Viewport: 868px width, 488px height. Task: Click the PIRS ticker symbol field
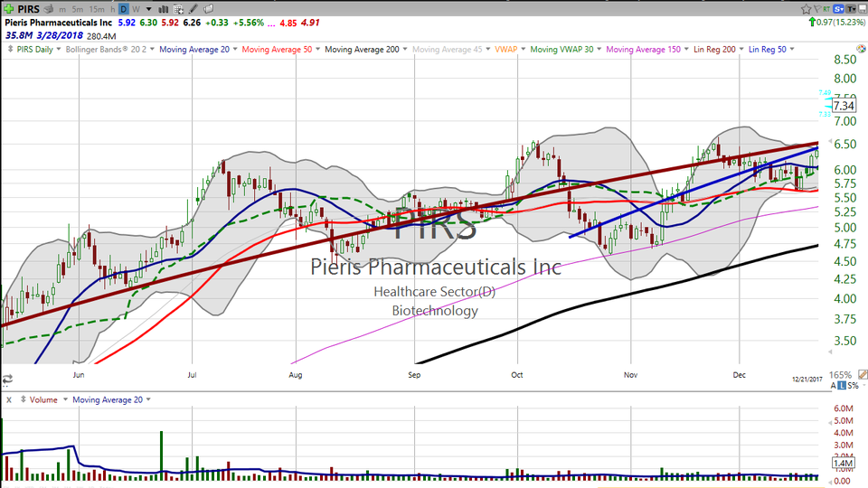(x=28, y=9)
